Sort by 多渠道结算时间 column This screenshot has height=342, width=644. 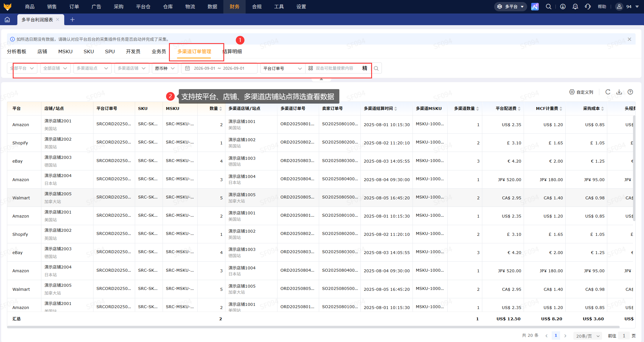click(x=380, y=109)
